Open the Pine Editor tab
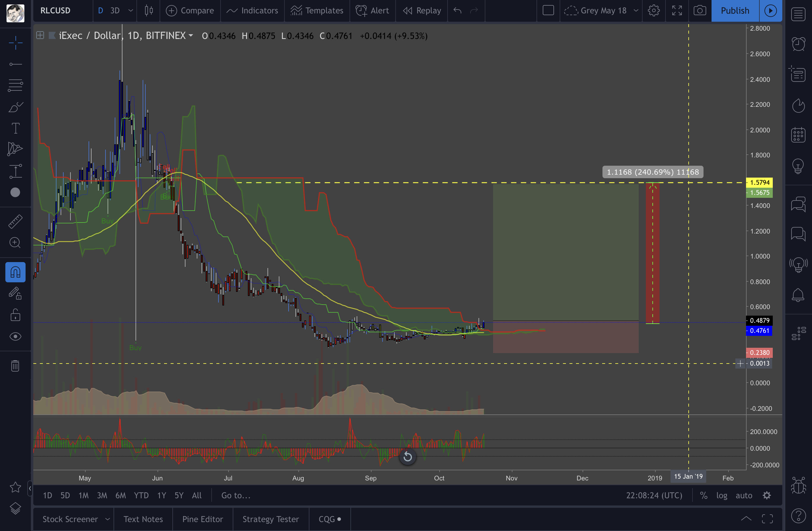The height and width of the screenshot is (531, 812). click(x=202, y=519)
